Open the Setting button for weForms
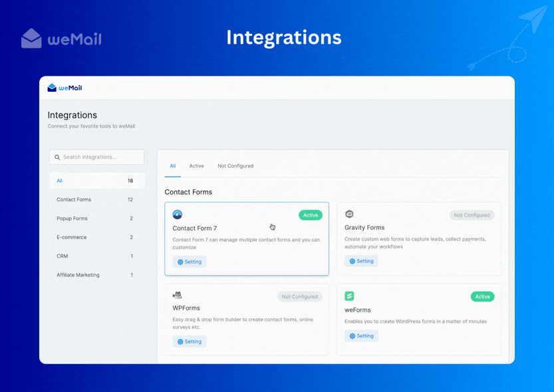 [x=361, y=336]
